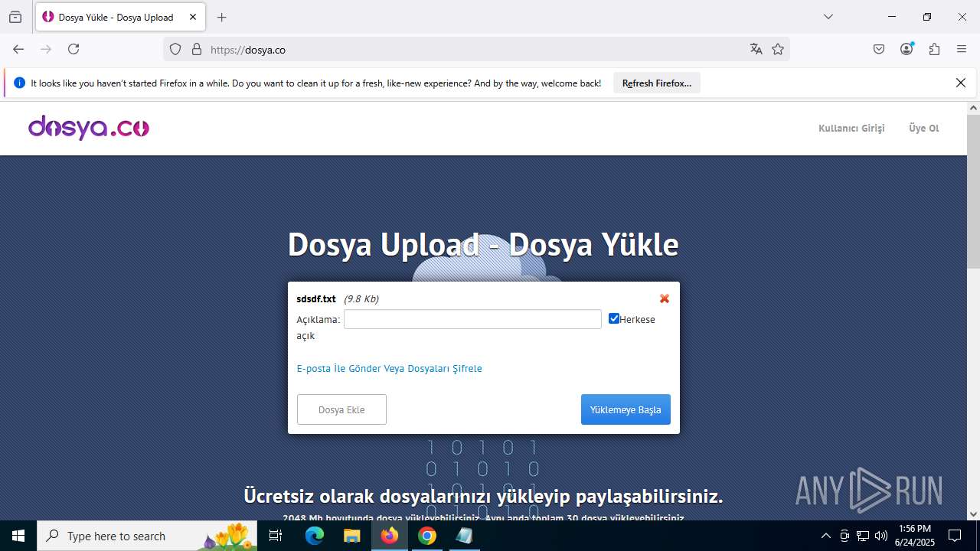Open the Windows notification center icon
The image size is (980, 551).
955,536
